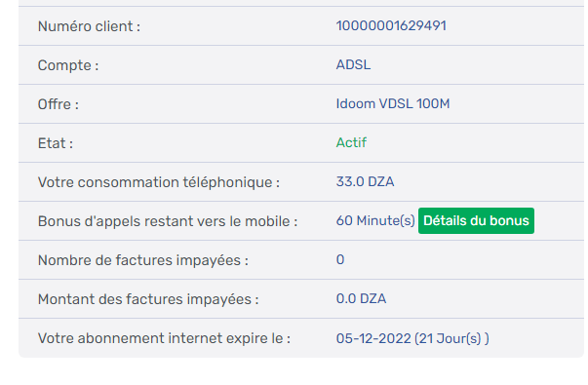Click the Numéro client label
The width and height of the screenshot is (588, 385).
coord(89,26)
